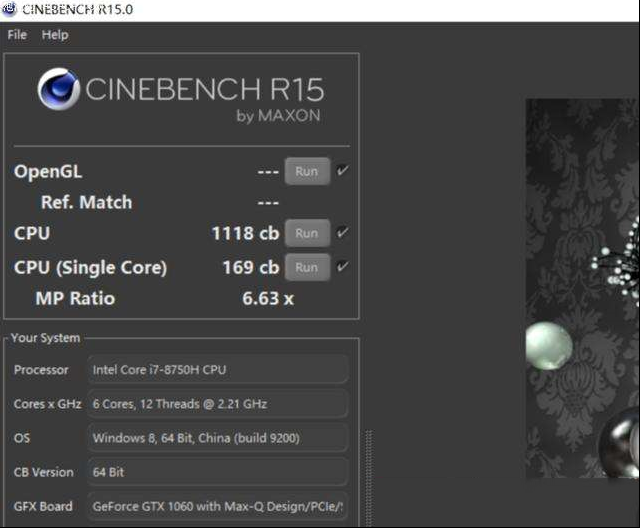Viewport: 640px width, 528px height.
Task: Click the Cinebench icon in title bar
Action: tap(10, 9)
